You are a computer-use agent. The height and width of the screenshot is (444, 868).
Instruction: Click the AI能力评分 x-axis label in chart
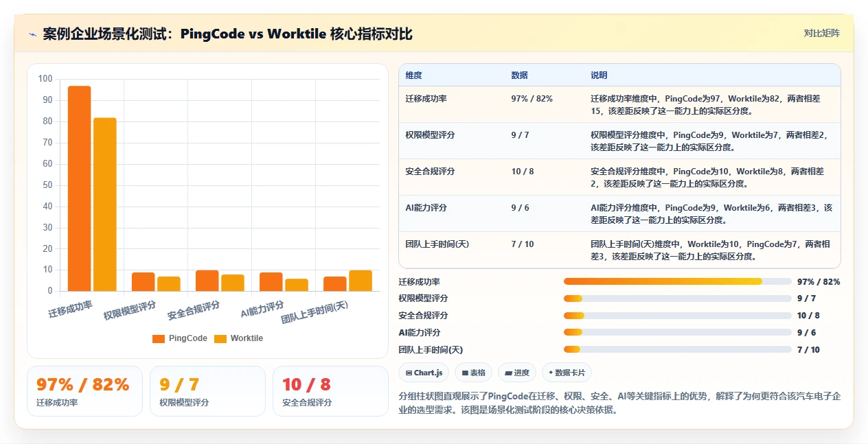(262, 309)
